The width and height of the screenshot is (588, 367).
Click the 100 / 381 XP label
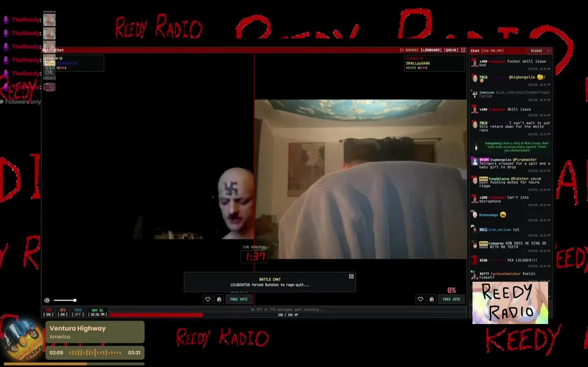coord(287,315)
